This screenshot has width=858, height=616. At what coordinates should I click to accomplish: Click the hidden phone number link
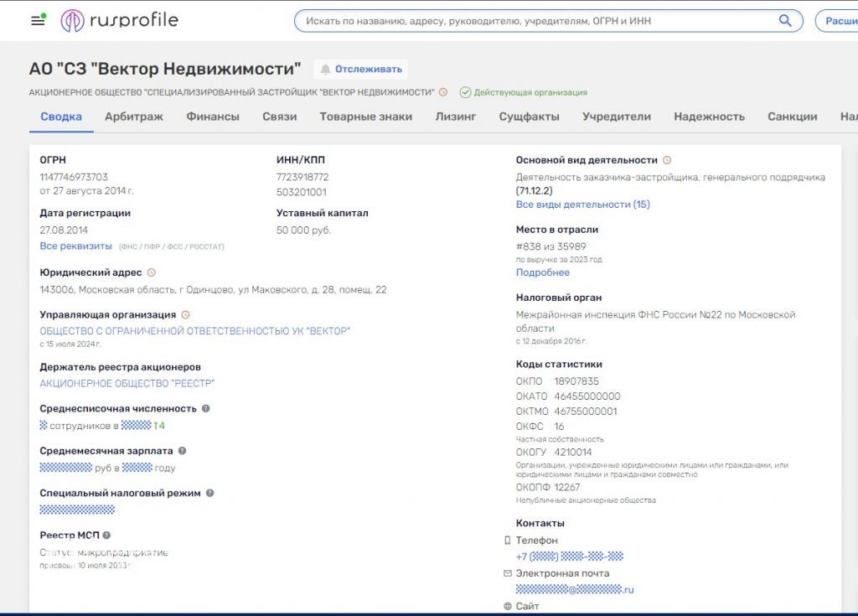[570, 556]
